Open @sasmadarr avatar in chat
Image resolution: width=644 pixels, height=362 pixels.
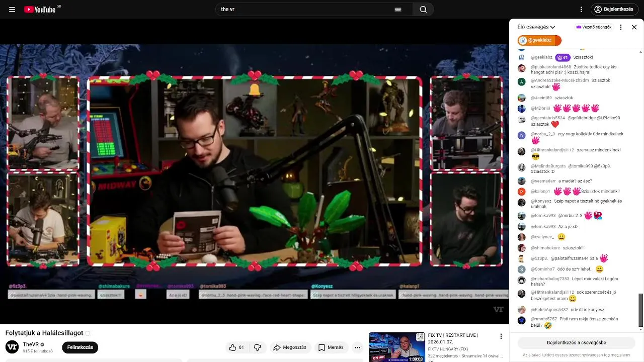(522, 181)
